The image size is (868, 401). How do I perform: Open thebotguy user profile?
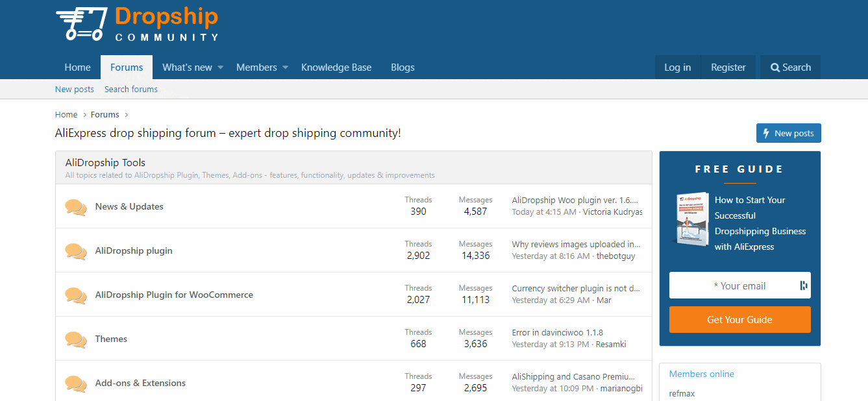click(x=616, y=256)
